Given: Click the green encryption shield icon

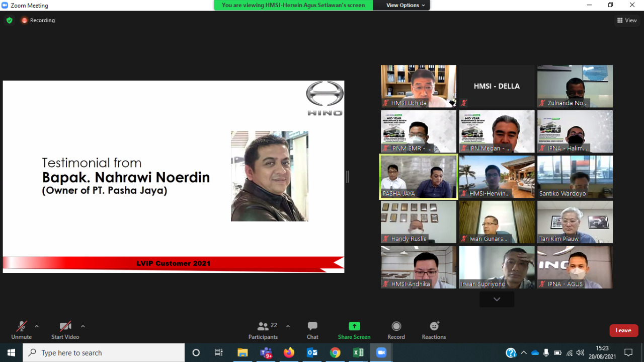Looking at the screenshot, I should pos(9,20).
